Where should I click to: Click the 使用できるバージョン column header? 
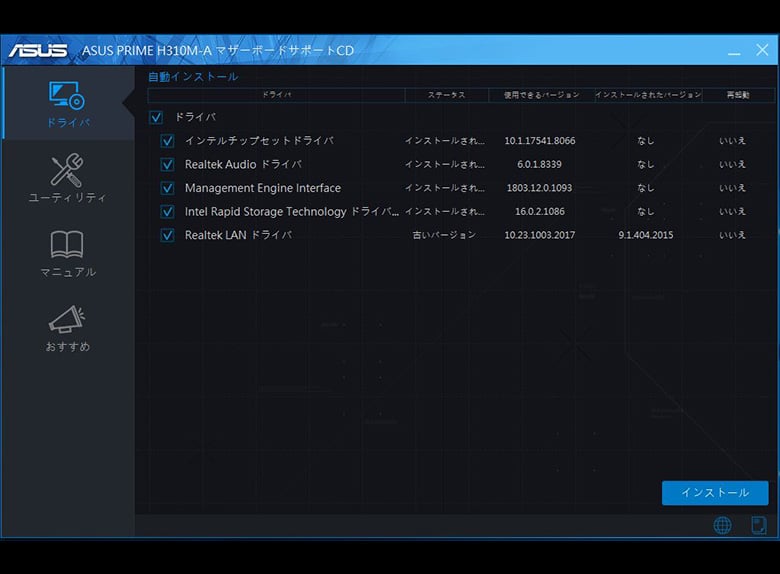(542, 95)
